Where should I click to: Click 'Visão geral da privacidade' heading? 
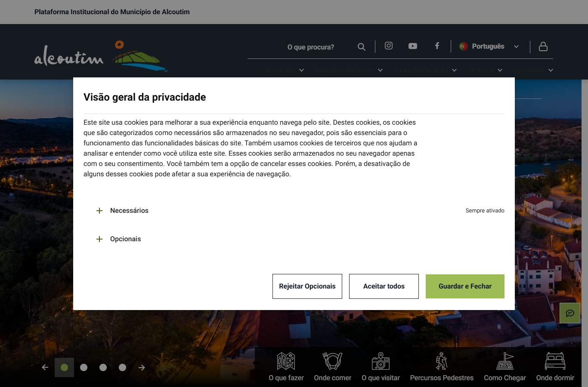click(x=145, y=97)
